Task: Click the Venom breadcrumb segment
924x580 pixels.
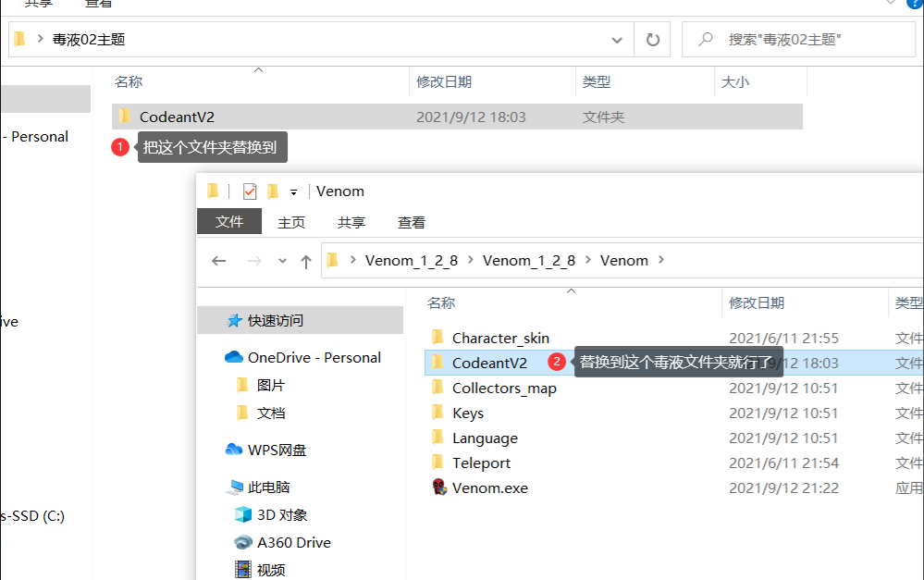Action: 624,261
